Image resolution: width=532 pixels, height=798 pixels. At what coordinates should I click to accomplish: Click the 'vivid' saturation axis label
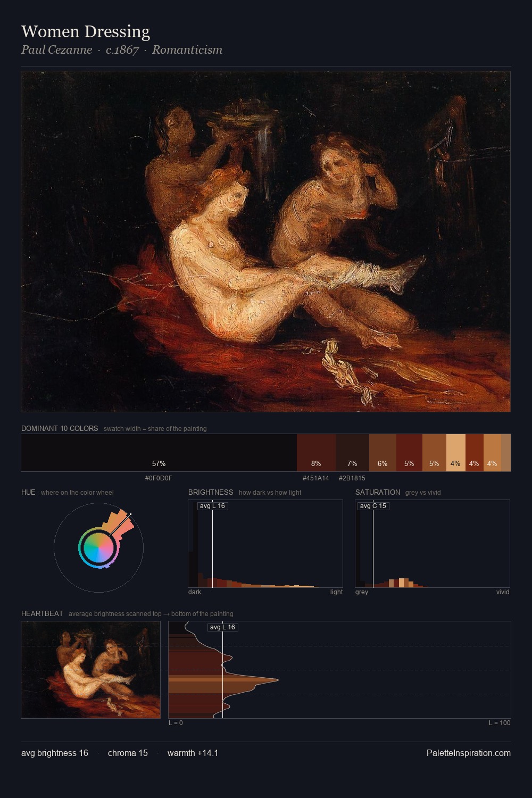click(x=503, y=592)
